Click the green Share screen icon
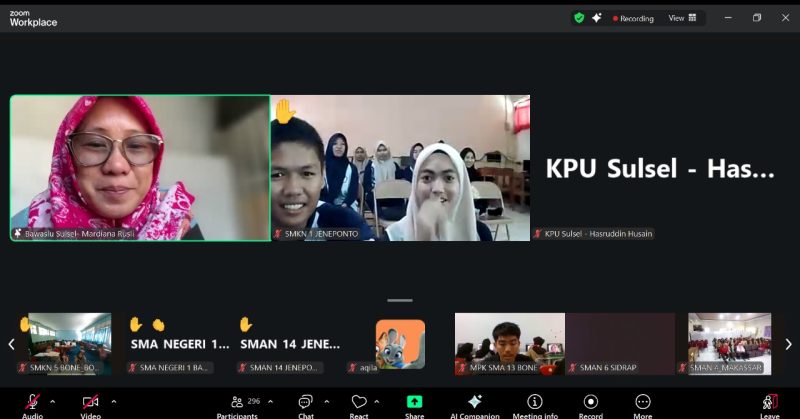Screen dimensions: 800x419 coord(414,402)
